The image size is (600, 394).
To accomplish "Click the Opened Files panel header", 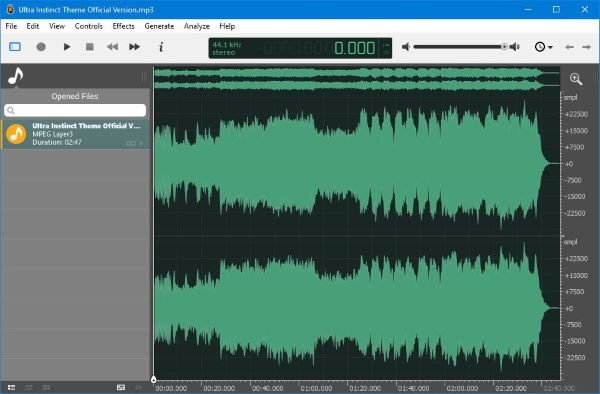I will 75,96.
